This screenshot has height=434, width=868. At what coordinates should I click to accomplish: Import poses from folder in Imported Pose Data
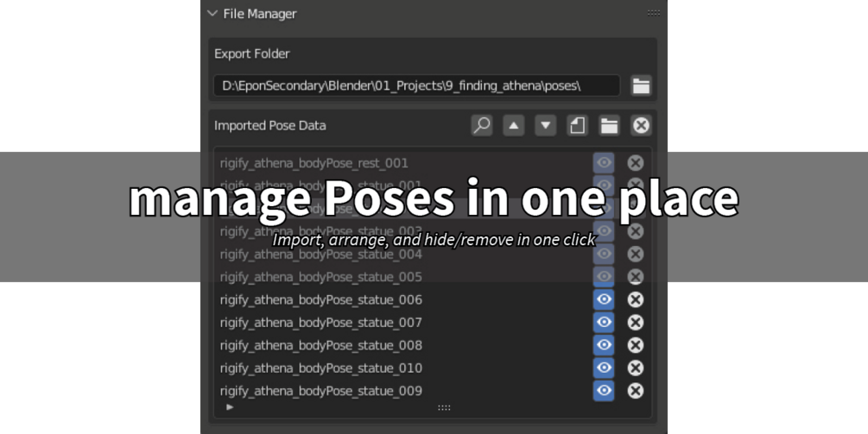coord(609,125)
